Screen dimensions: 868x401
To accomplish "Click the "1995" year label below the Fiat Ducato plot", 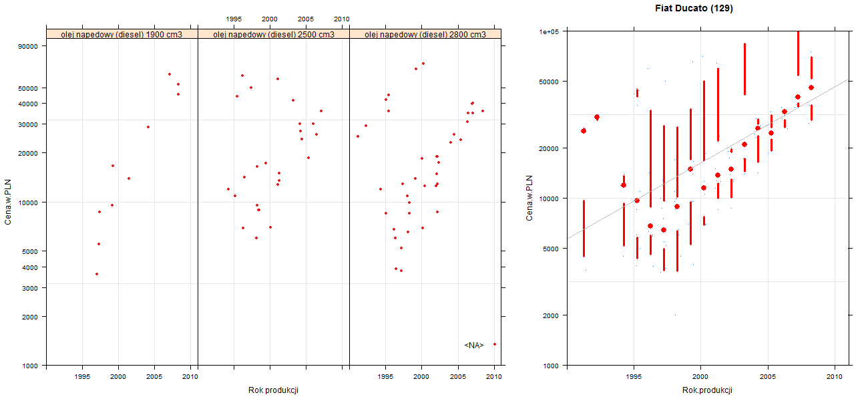I will [634, 377].
